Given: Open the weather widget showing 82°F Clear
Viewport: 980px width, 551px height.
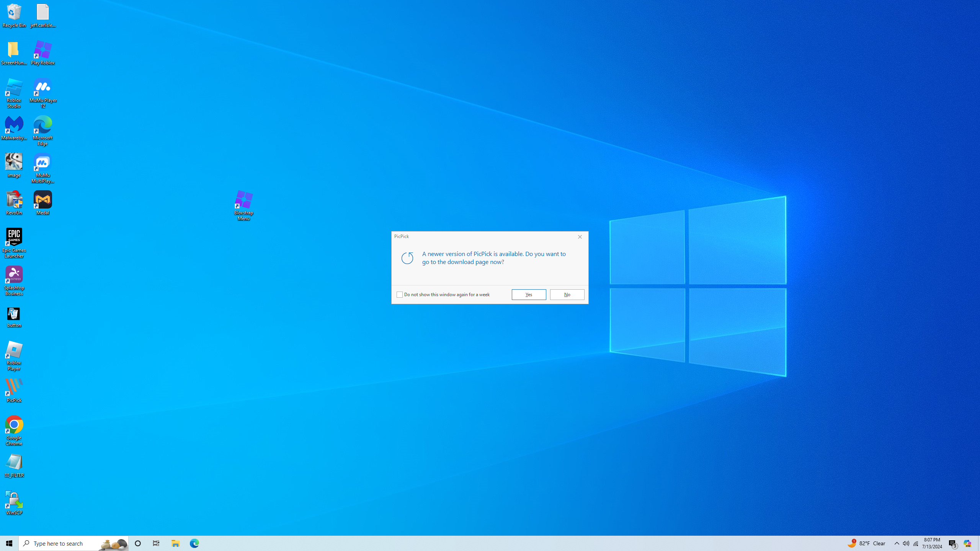Looking at the screenshot, I should [867, 543].
